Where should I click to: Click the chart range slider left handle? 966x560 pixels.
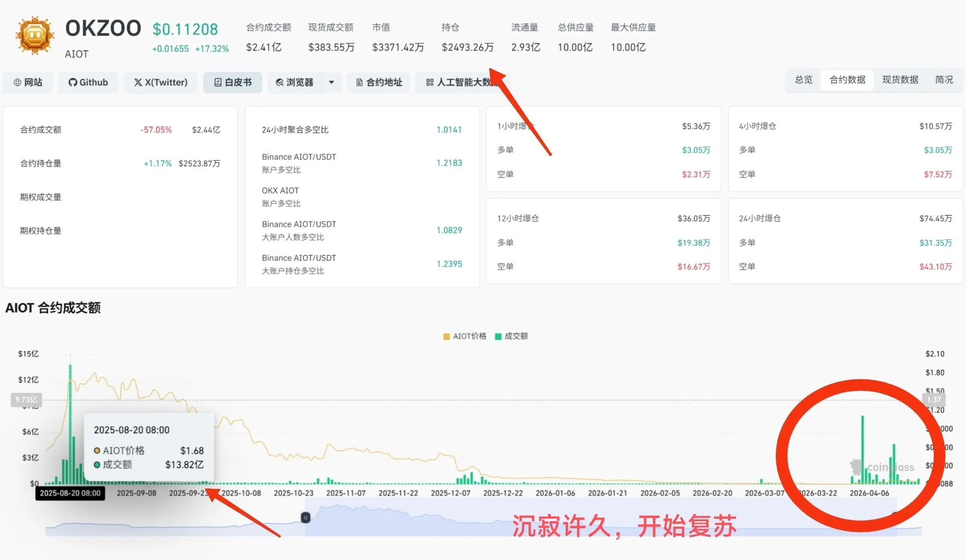tap(305, 518)
